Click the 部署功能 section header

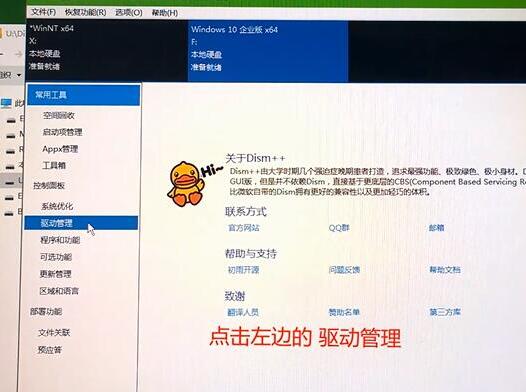coord(46,312)
